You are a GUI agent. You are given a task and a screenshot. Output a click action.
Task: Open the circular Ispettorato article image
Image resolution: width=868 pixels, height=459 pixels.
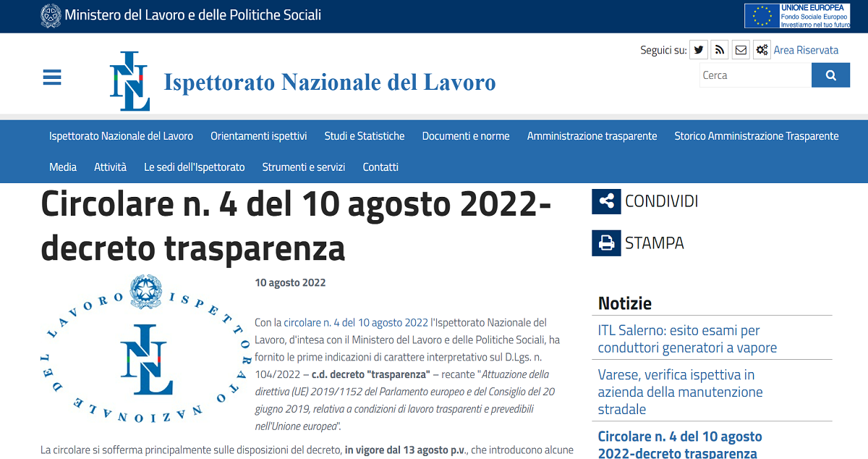145,349
